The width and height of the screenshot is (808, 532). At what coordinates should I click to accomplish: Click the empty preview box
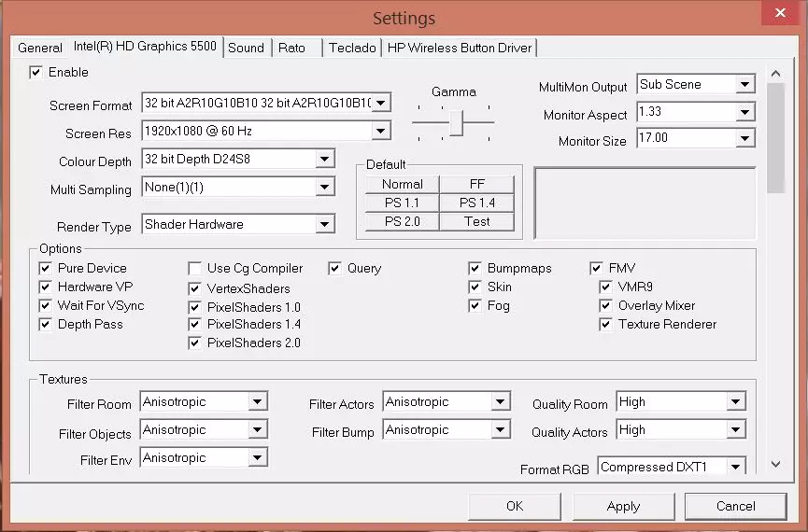[x=645, y=203]
